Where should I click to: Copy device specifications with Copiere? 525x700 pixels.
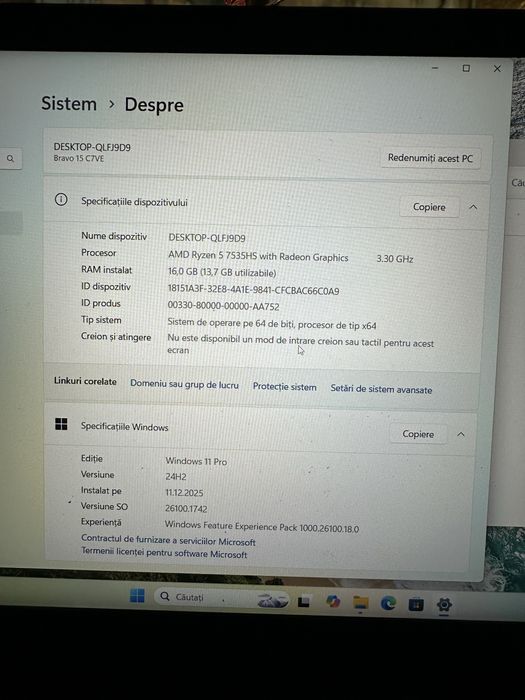(429, 207)
